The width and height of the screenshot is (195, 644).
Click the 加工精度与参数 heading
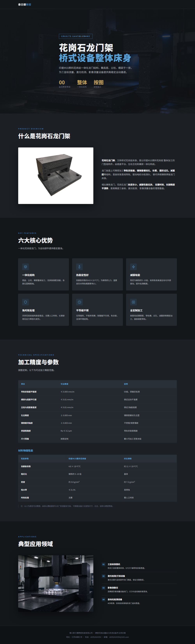tap(38, 362)
